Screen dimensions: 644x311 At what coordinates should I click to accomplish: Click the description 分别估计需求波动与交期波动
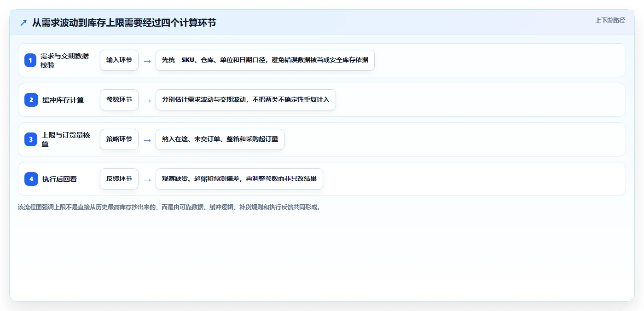click(246, 100)
